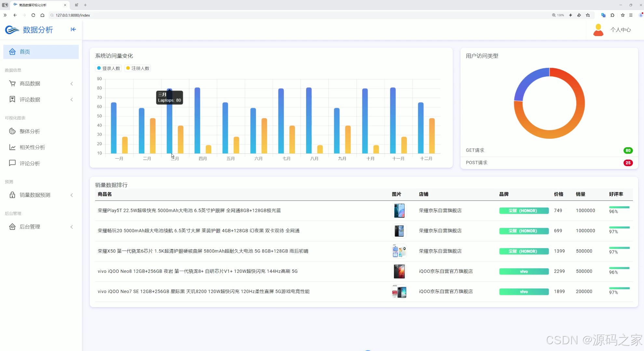Expand the 商品数据 submenu chevron
Viewport: 644px width, 351px height.
point(72,84)
